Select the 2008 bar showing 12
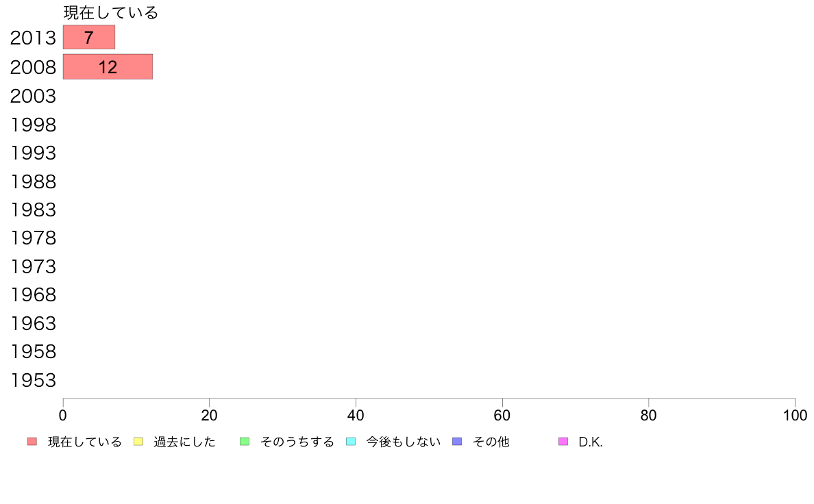Viewport: 814px width, 504px height. 108,66
